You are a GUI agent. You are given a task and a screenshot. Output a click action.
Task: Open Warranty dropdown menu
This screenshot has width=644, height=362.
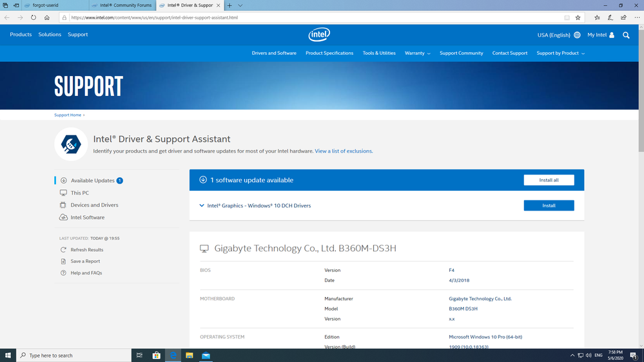(418, 53)
